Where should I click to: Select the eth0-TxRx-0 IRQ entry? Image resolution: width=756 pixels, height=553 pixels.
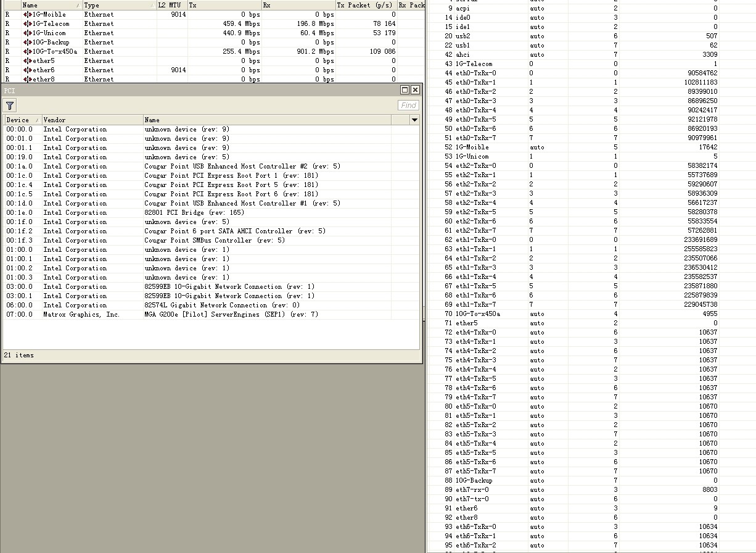point(475,73)
